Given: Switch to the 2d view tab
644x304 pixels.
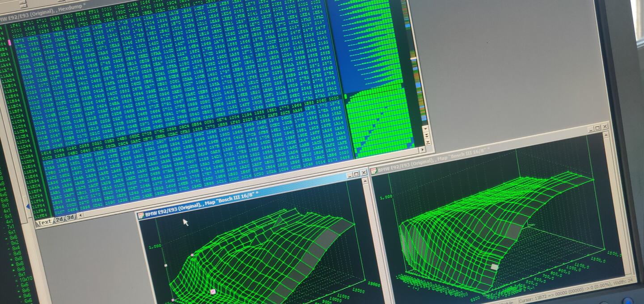Looking at the screenshot, I should [x=59, y=220].
